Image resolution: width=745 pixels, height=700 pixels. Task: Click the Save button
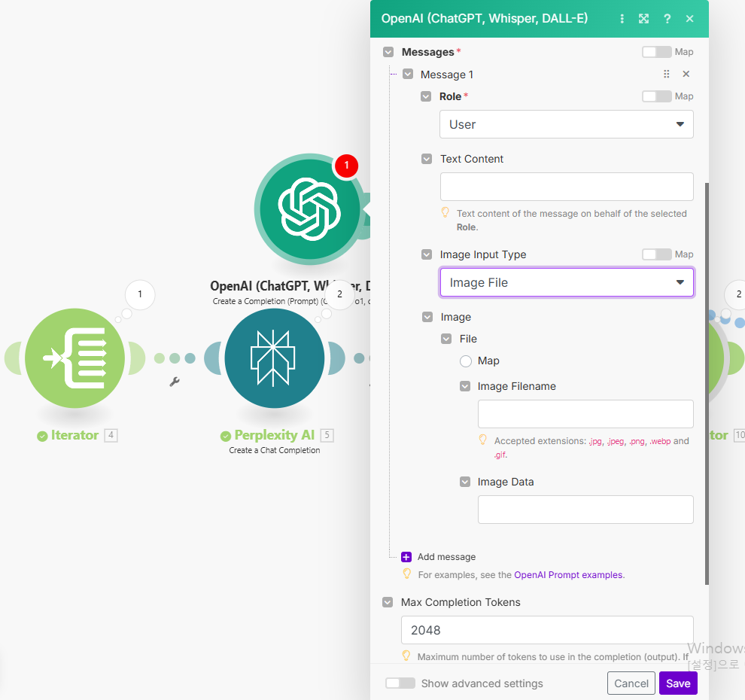click(677, 683)
